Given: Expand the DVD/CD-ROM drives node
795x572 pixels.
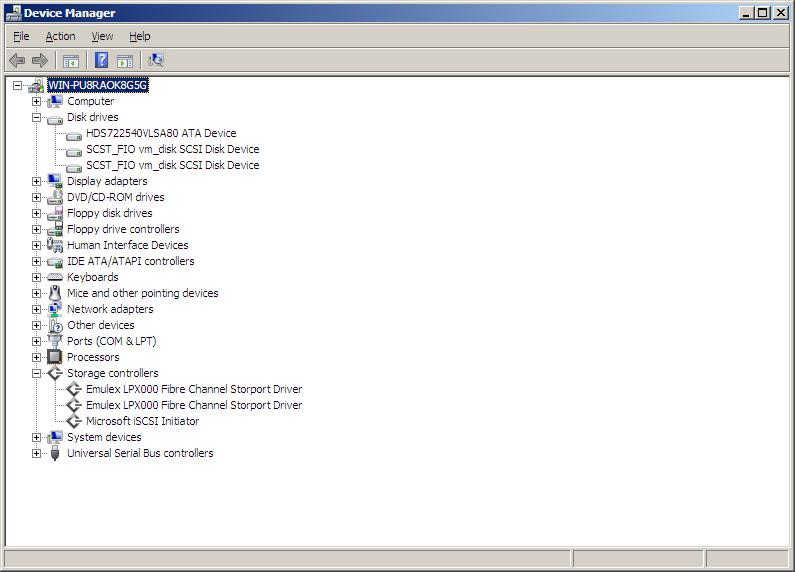Looking at the screenshot, I should pos(37,198).
